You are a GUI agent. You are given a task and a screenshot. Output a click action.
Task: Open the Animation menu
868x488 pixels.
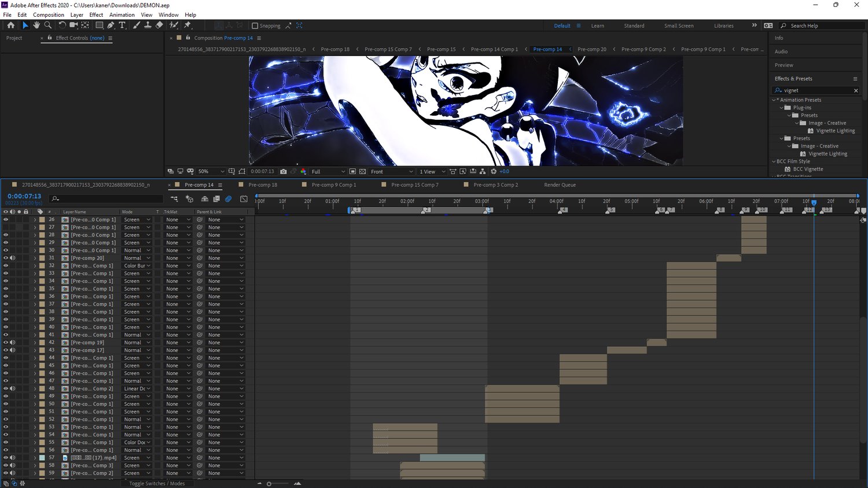point(122,15)
